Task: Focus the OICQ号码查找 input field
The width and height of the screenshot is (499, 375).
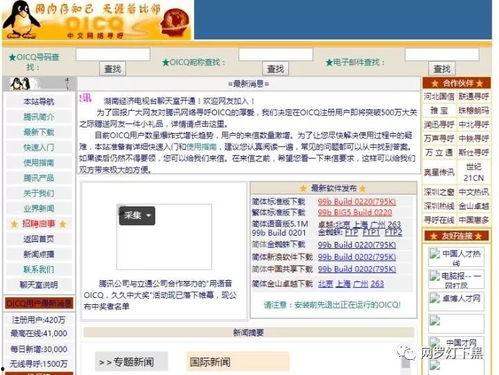Action: click(x=113, y=54)
